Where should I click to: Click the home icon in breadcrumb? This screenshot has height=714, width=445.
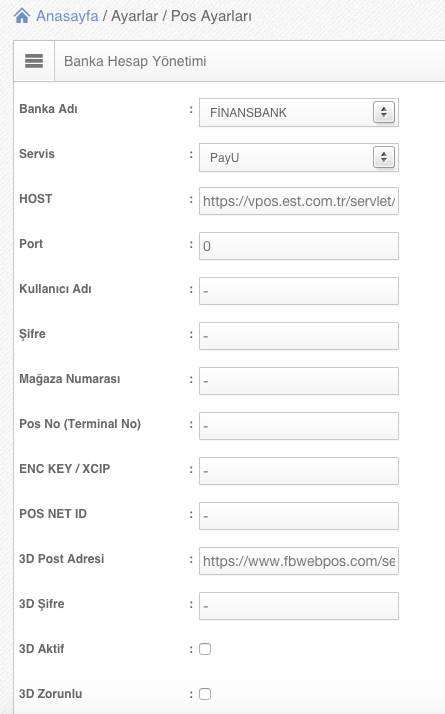tap(22, 16)
